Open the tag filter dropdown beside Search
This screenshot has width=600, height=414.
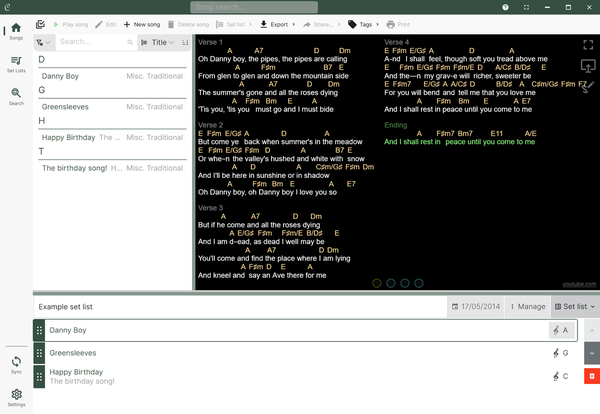(43, 42)
